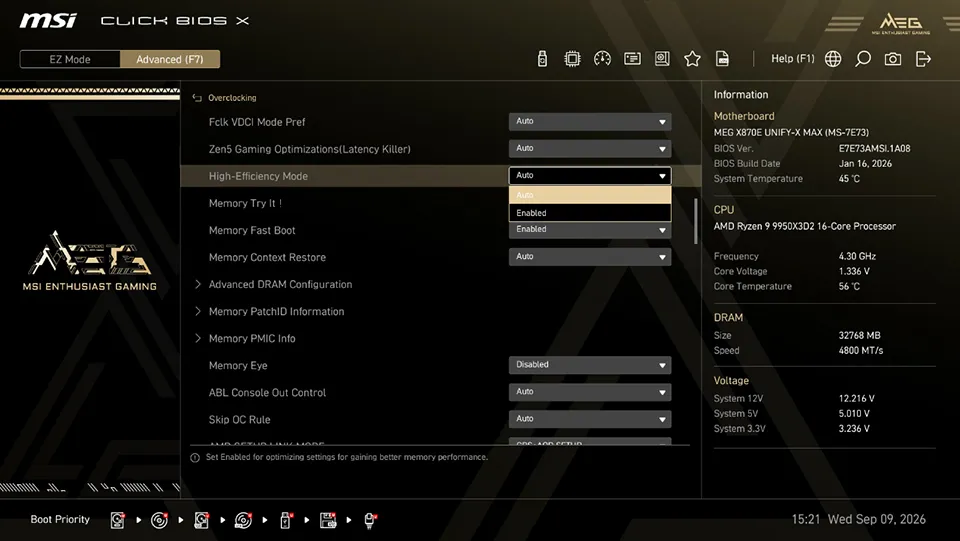Viewport: 960px width, 541px height.
Task: Click AMD Ryzen 9 9950X3D2 processor text
Action: (x=804, y=226)
